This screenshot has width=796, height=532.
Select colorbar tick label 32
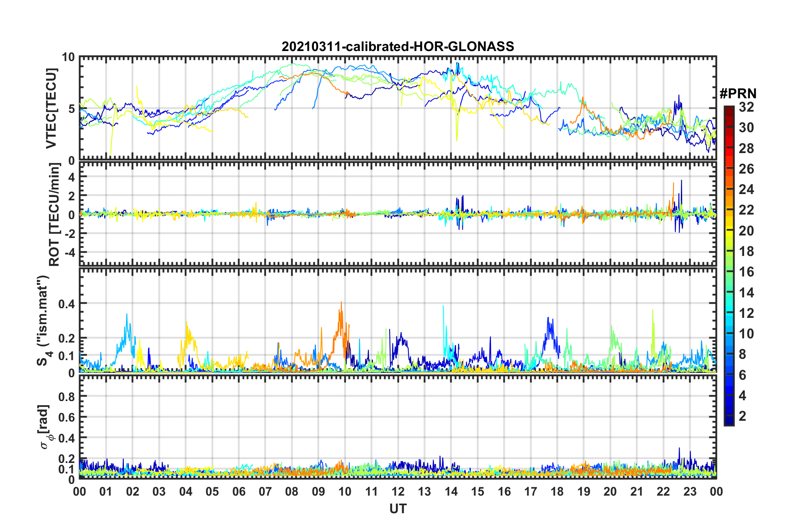(x=746, y=107)
